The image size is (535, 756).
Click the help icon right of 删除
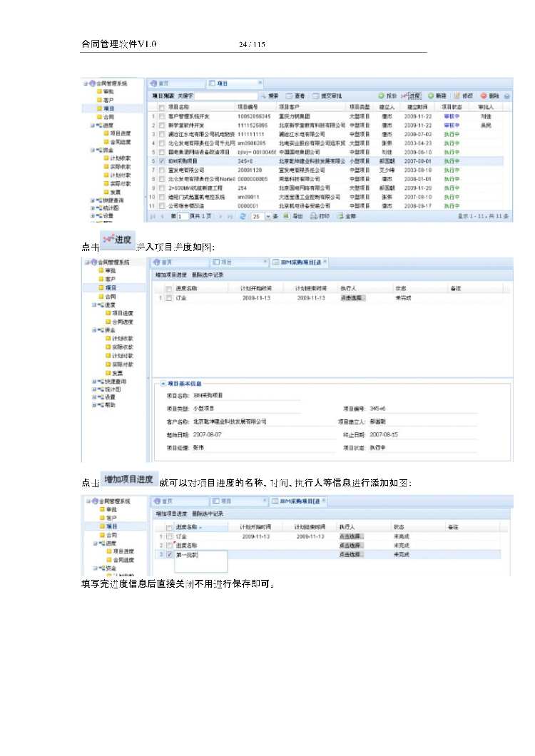coord(507,96)
